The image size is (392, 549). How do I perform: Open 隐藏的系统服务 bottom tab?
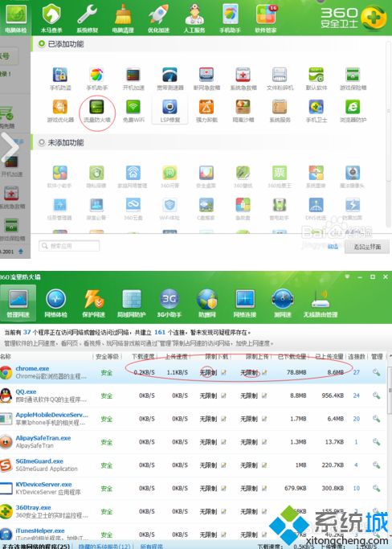click(104, 547)
